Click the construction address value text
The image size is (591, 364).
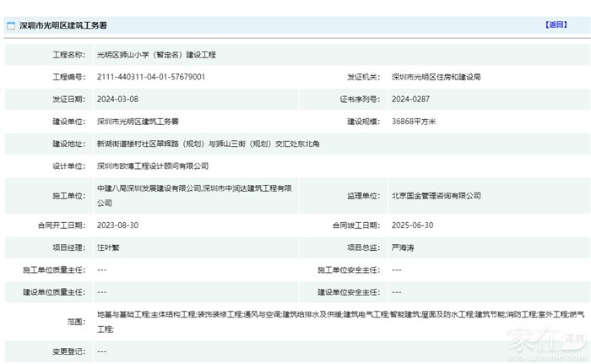pos(208,144)
